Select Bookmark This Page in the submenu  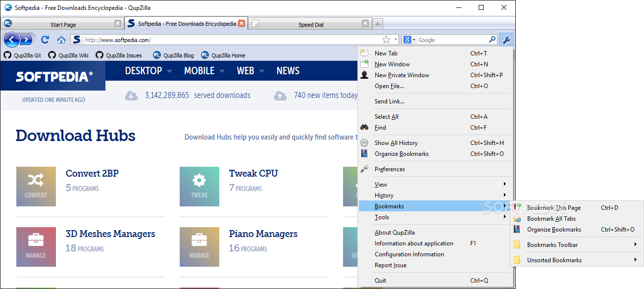(577, 208)
